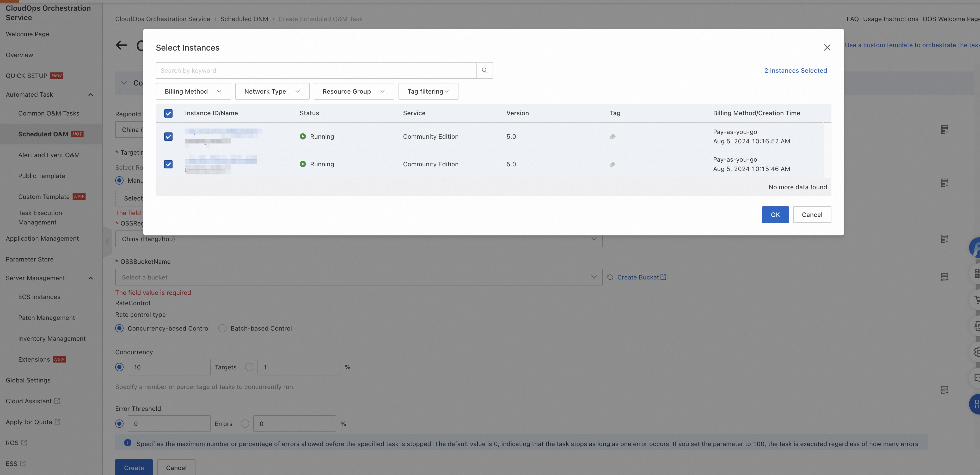Click the search magnifier icon in dialog
The width and height of the screenshot is (980, 475).
484,70
